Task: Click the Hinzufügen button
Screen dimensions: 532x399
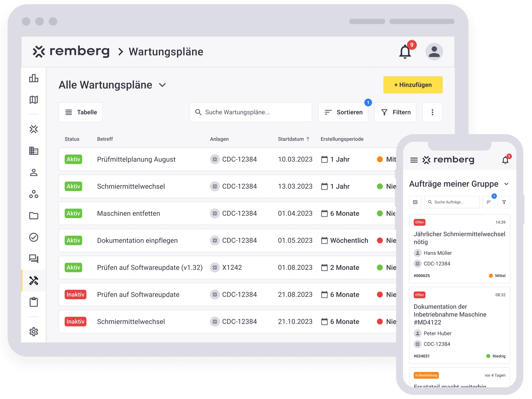Action: click(413, 85)
